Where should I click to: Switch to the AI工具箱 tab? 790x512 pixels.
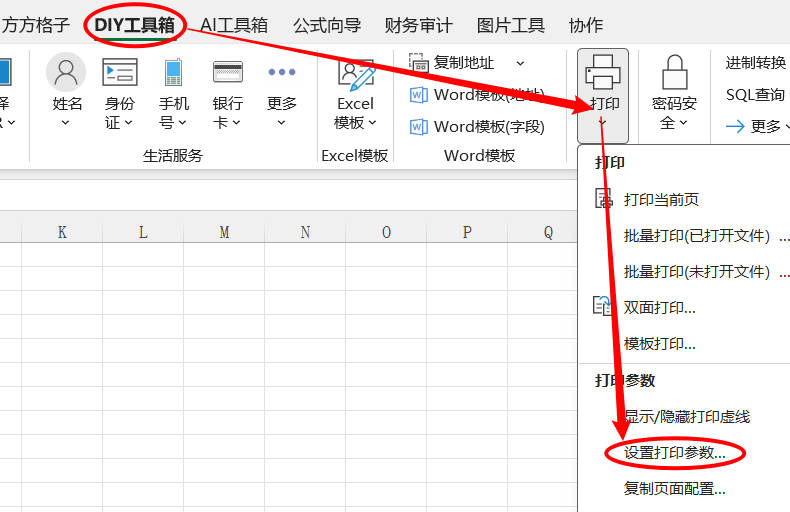(x=234, y=25)
